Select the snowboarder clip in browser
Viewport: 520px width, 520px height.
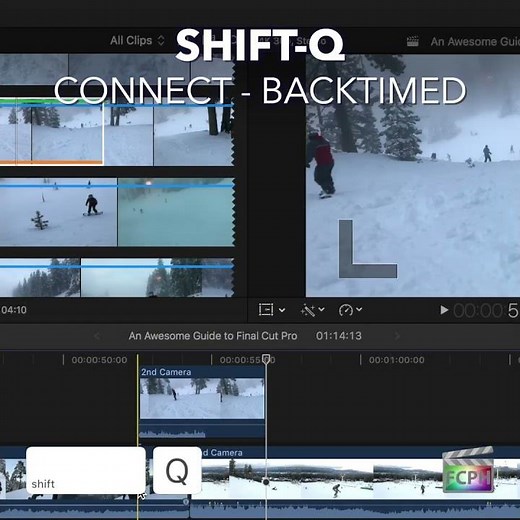pos(58,213)
